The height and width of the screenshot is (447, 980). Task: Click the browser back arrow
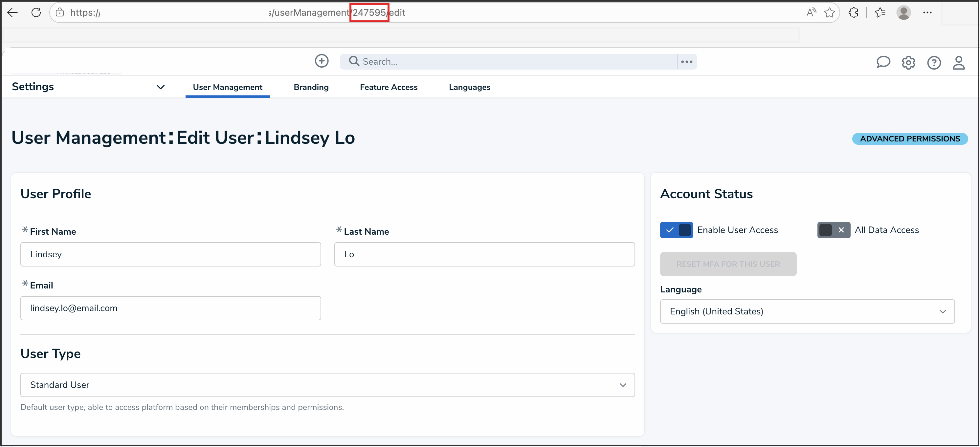click(12, 12)
